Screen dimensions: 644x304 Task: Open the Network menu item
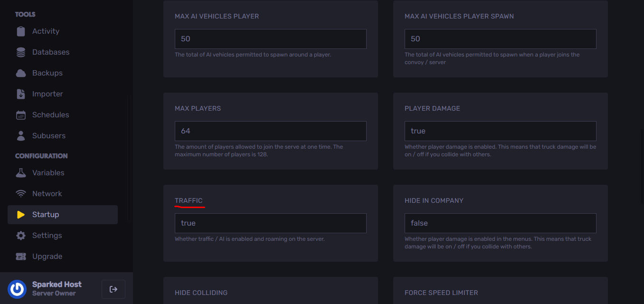[x=63, y=194]
